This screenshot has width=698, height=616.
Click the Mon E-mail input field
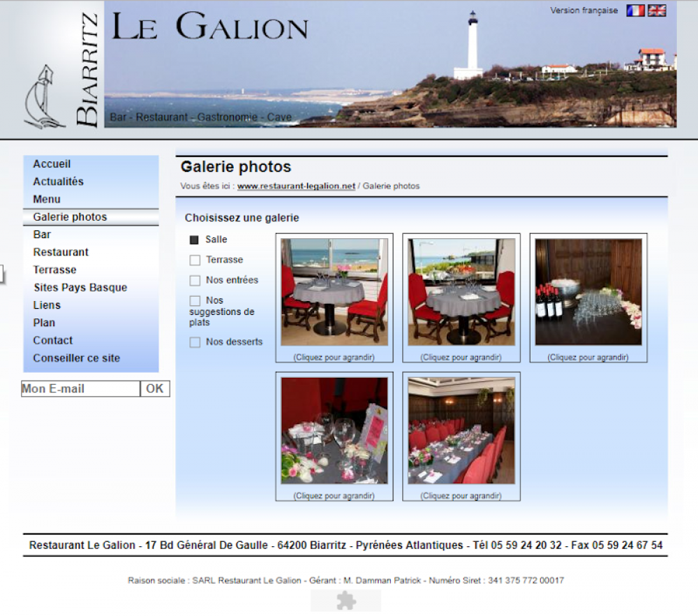(x=80, y=389)
